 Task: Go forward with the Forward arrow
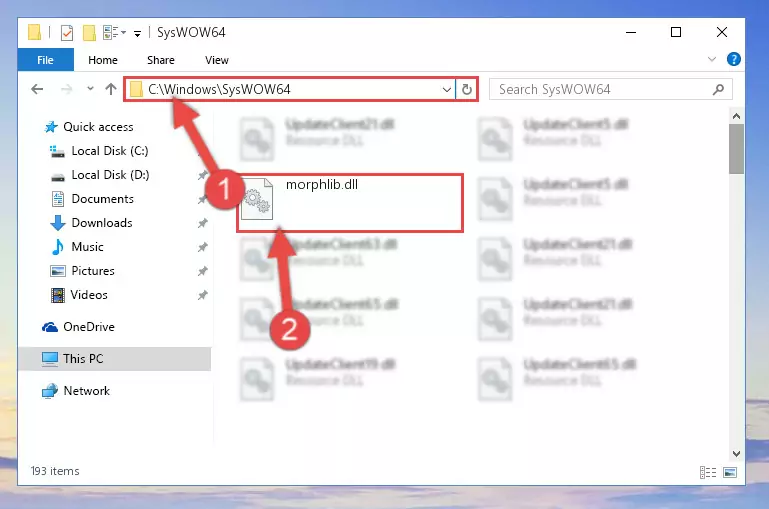(66, 89)
